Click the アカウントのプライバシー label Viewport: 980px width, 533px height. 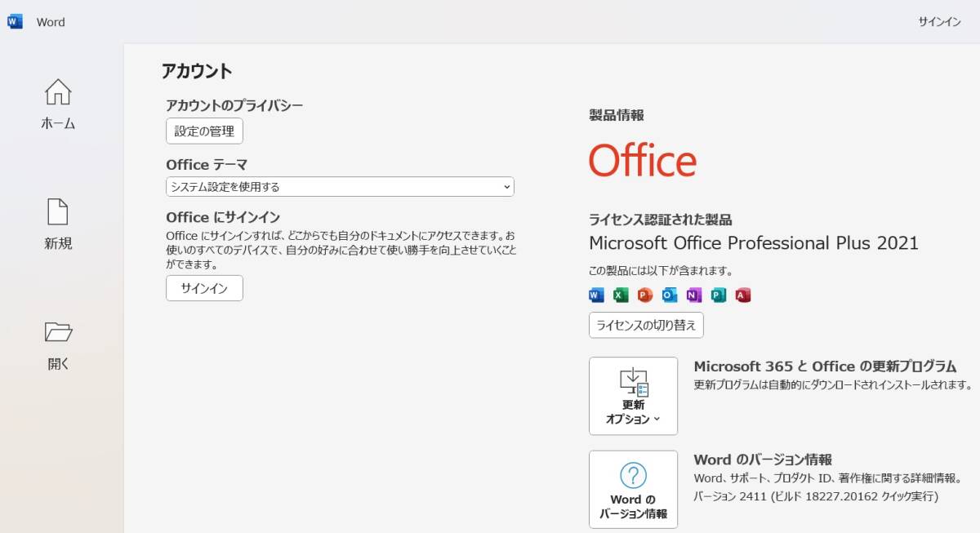click(234, 105)
